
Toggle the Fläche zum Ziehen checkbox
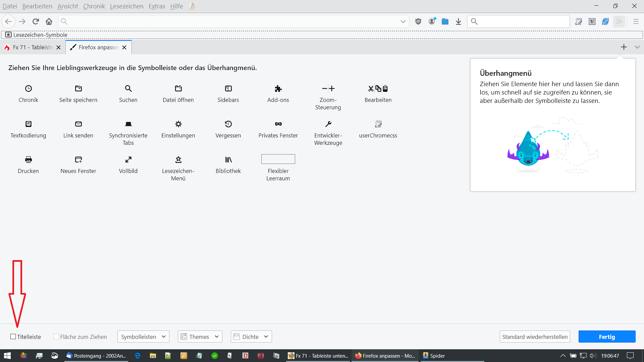point(56,337)
